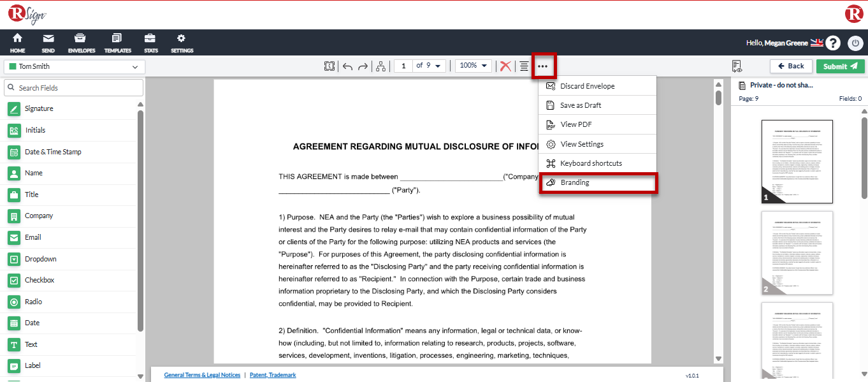The height and width of the screenshot is (382, 868).
Task: Open the Stats section
Action: pos(150,43)
